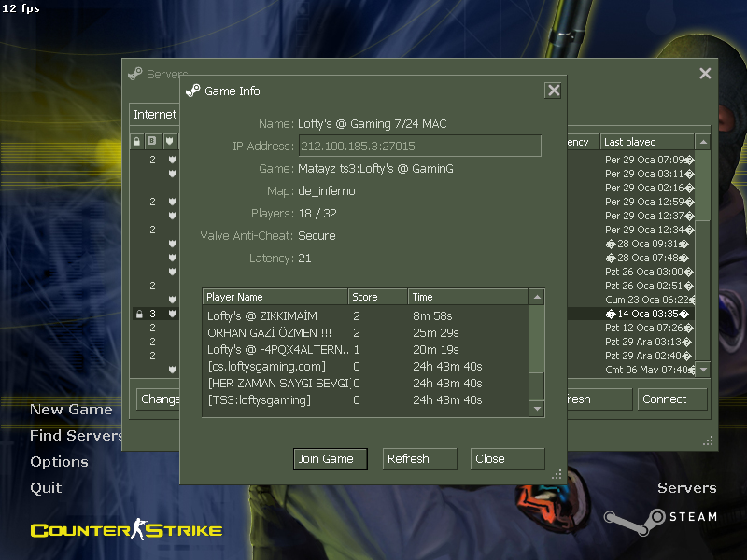Screen dimensions: 747x560
Task: Select server row Cmt 06 May 07:40
Action: (x=649, y=370)
